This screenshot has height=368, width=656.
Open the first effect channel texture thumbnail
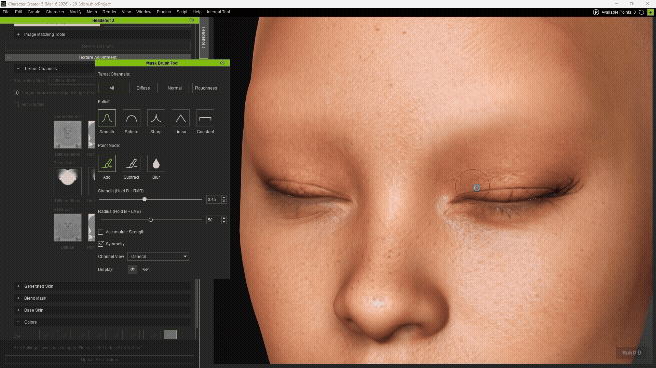tap(68, 135)
